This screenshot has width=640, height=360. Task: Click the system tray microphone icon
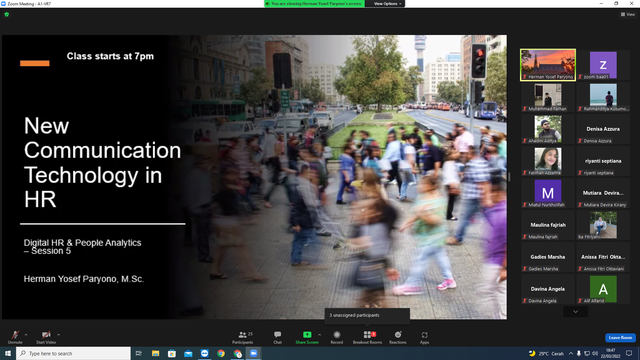pyautogui.click(x=579, y=353)
